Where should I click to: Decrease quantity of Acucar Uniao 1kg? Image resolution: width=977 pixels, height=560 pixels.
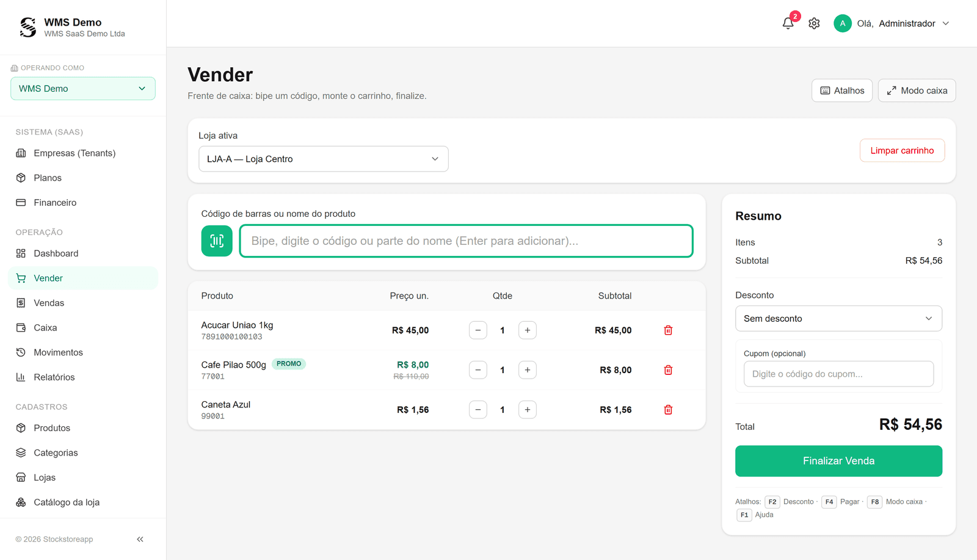click(478, 330)
